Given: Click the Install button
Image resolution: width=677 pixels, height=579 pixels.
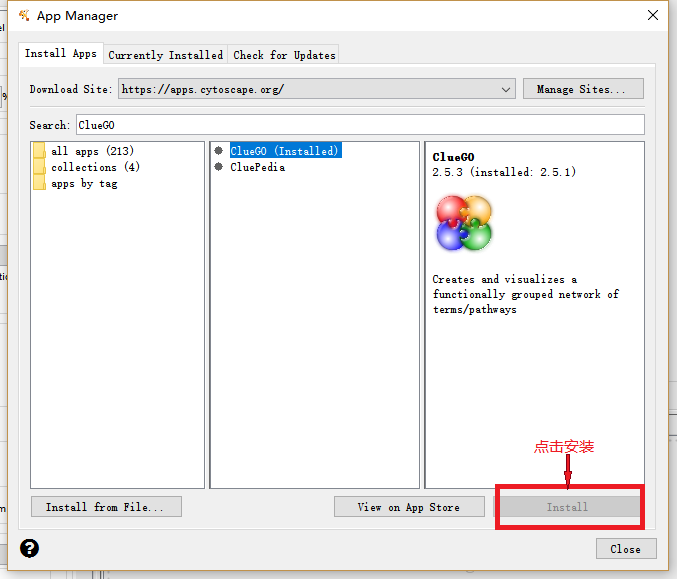Looking at the screenshot, I should pos(567,506).
